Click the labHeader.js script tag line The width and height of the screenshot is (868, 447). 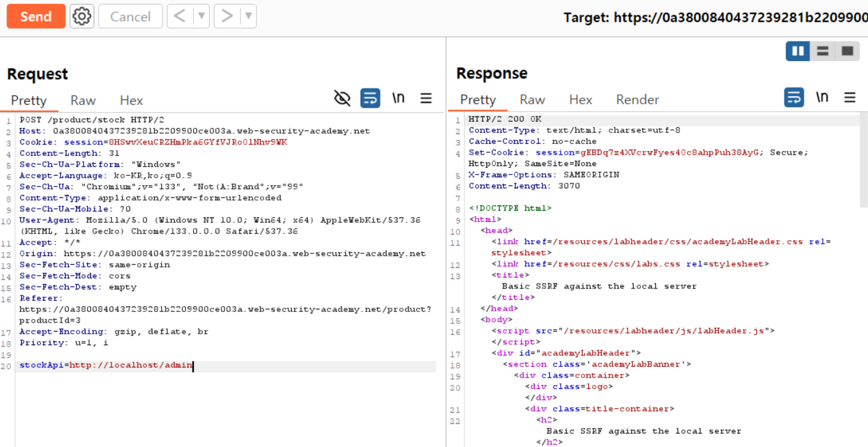[633, 331]
